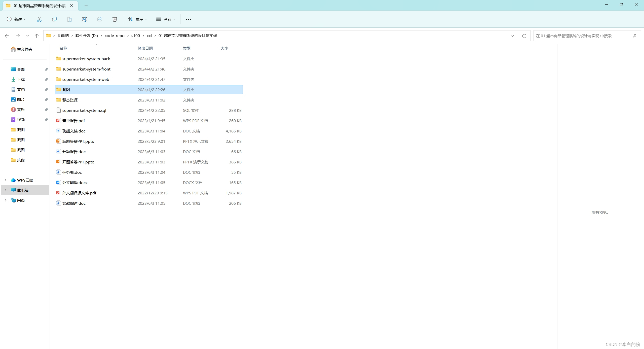Open recent locations dropdown arrow
The height and width of the screenshot is (349, 644).
point(27,36)
